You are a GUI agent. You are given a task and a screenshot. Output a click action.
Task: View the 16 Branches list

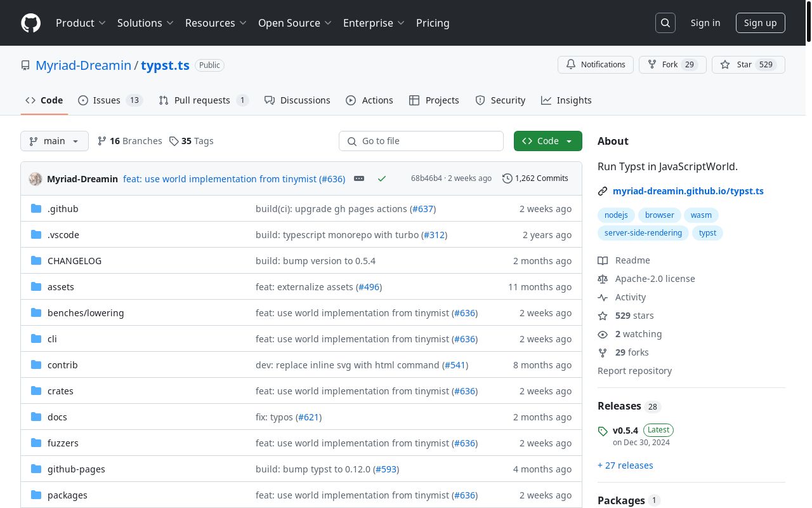pyautogui.click(x=129, y=141)
